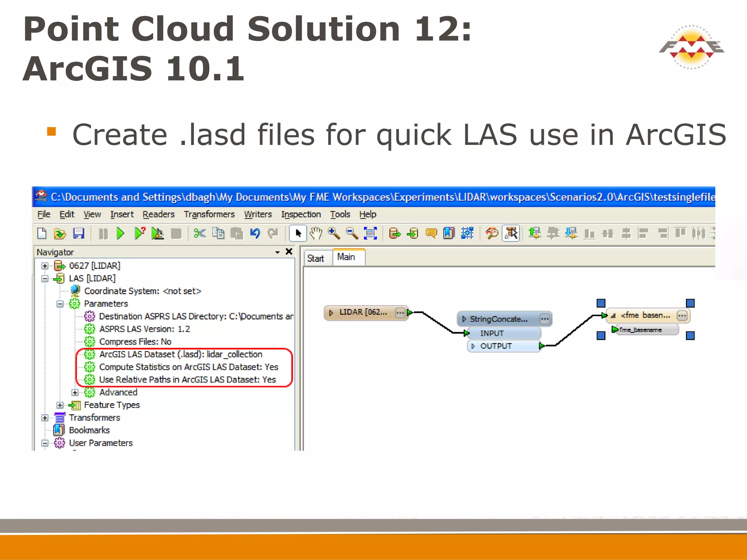747x560 pixels.
Task: Click the Add Annotation comment icon
Action: coord(431,233)
